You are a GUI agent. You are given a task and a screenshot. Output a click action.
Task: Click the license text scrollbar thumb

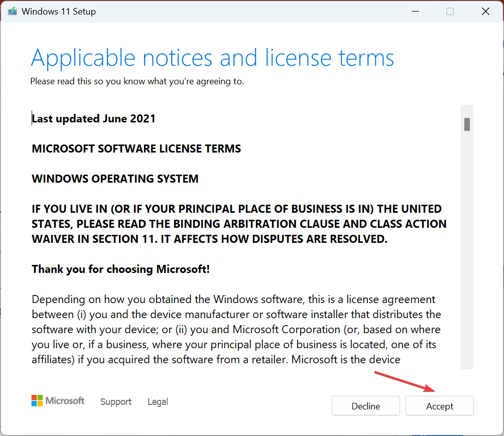click(467, 123)
